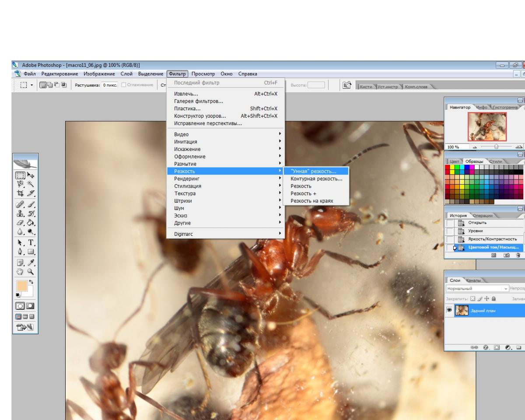525x420 pixels.
Task: Activate the Blur tool
Action: click(20, 232)
